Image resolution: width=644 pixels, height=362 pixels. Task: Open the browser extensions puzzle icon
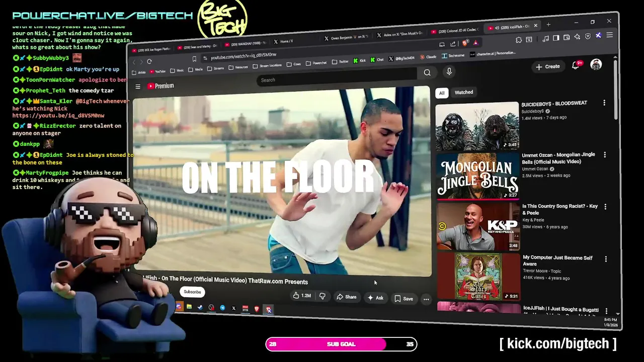click(x=519, y=40)
